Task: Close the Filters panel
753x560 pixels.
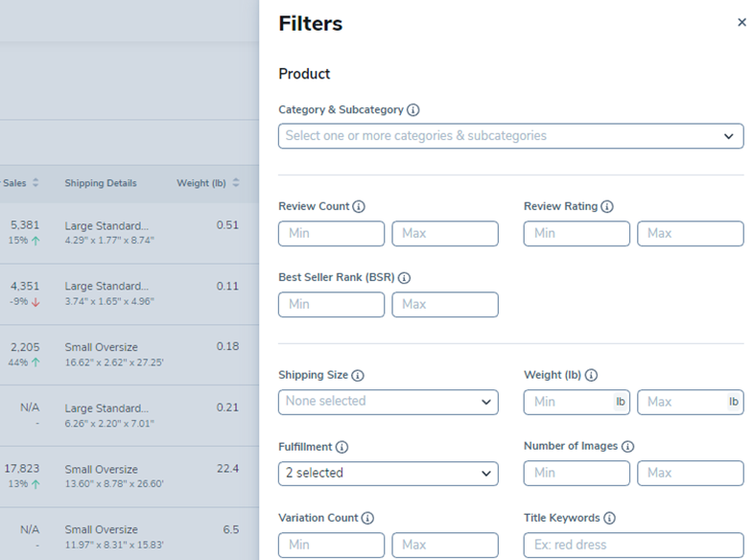Action: 741,22
